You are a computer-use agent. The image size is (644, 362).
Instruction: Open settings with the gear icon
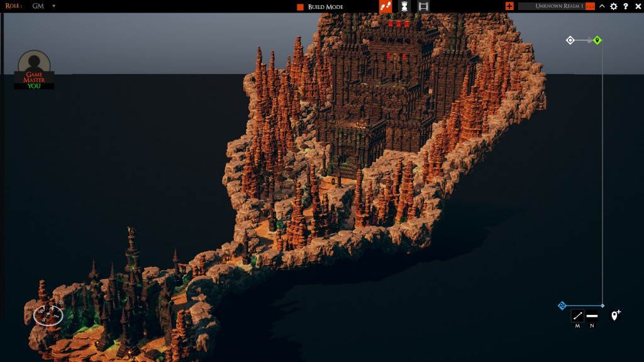614,6
